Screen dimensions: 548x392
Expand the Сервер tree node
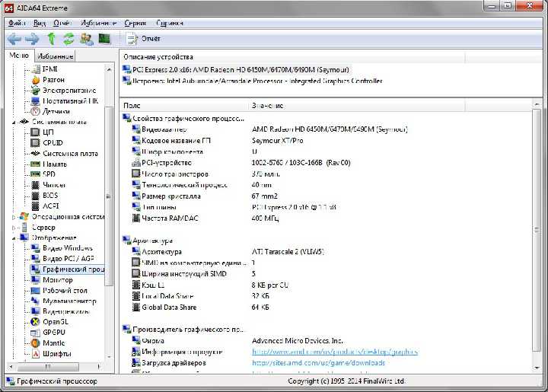(14, 228)
